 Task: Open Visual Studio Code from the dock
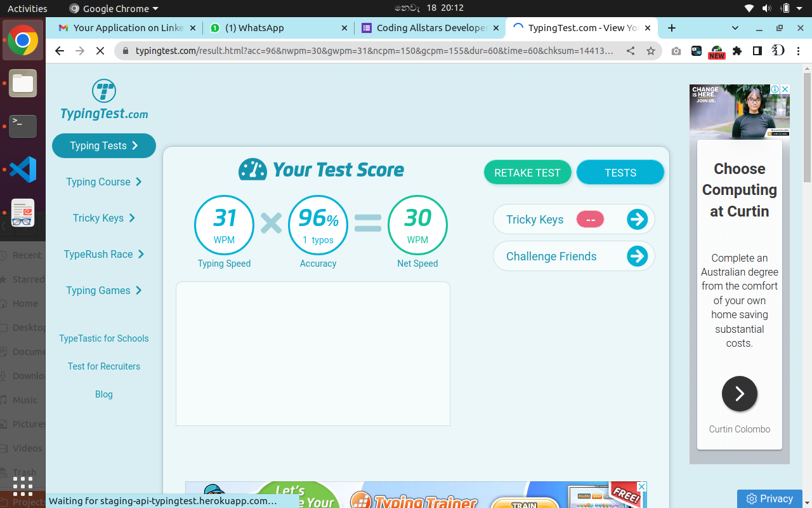(23, 170)
